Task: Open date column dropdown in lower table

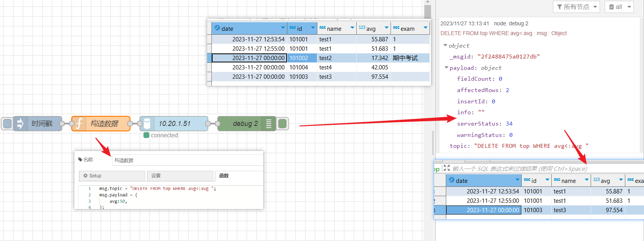Action: pyautogui.click(x=517, y=180)
